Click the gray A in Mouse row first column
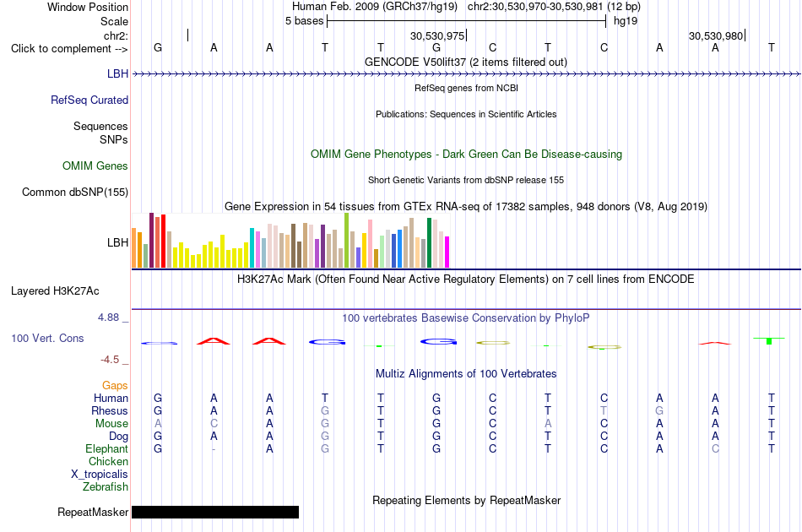Image resolution: width=802 pixels, height=532 pixels. [x=158, y=424]
